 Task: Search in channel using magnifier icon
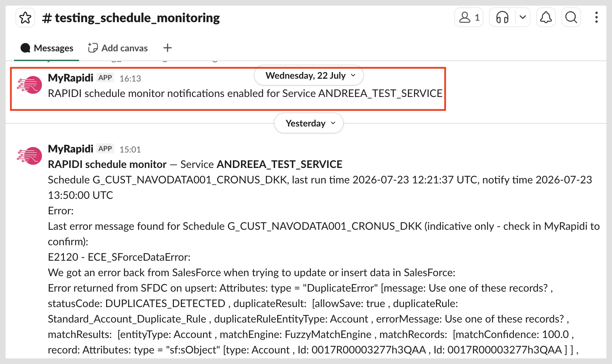[571, 17]
